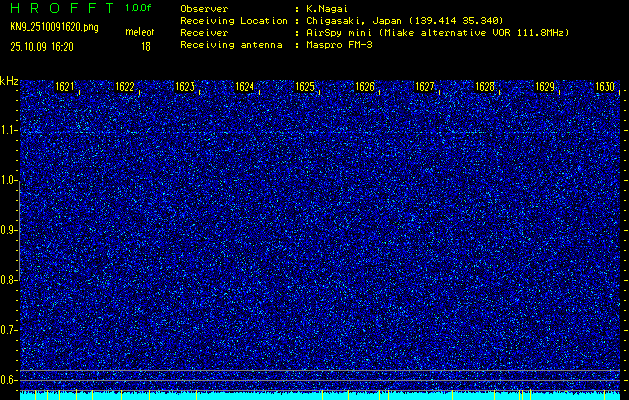This screenshot has width=629, height=400.
Task: Click the 25.10.09 16:20 timestamp
Action: (46, 46)
